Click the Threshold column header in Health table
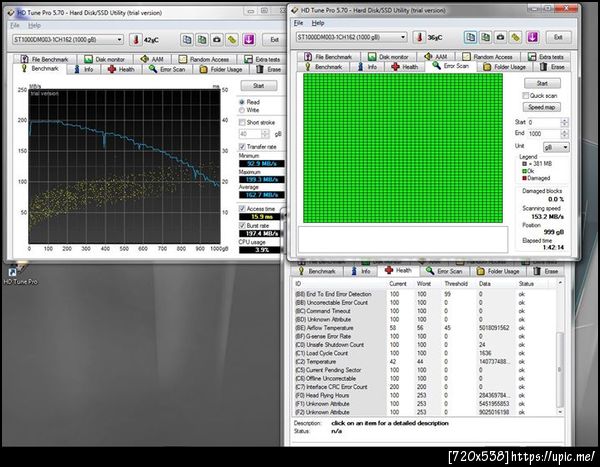 (x=456, y=284)
